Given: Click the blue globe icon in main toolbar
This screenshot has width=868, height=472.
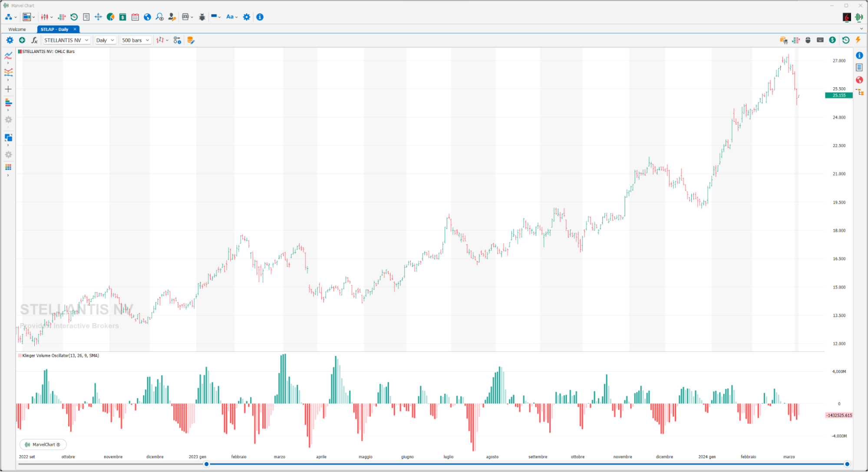Looking at the screenshot, I should pyautogui.click(x=148, y=17).
